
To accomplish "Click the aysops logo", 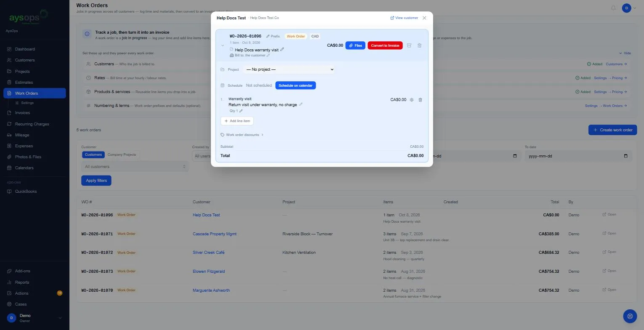I will click(29, 17).
